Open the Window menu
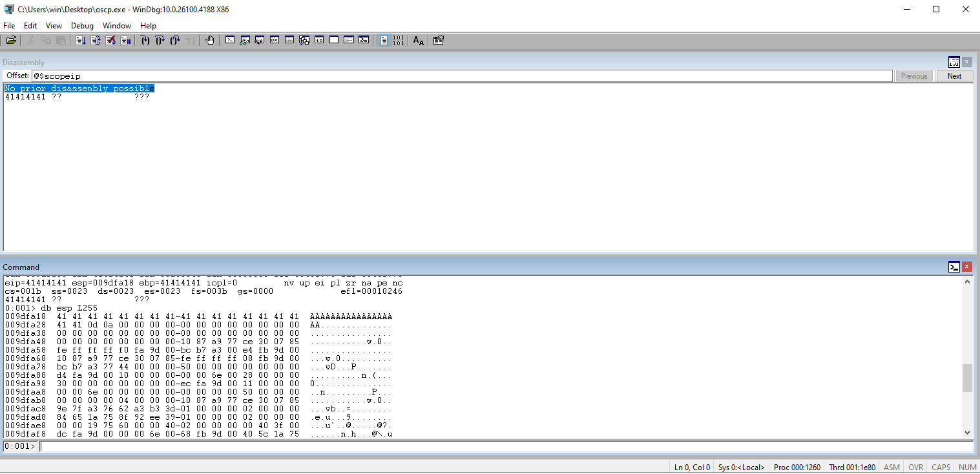The width and height of the screenshot is (980, 474). point(117,26)
